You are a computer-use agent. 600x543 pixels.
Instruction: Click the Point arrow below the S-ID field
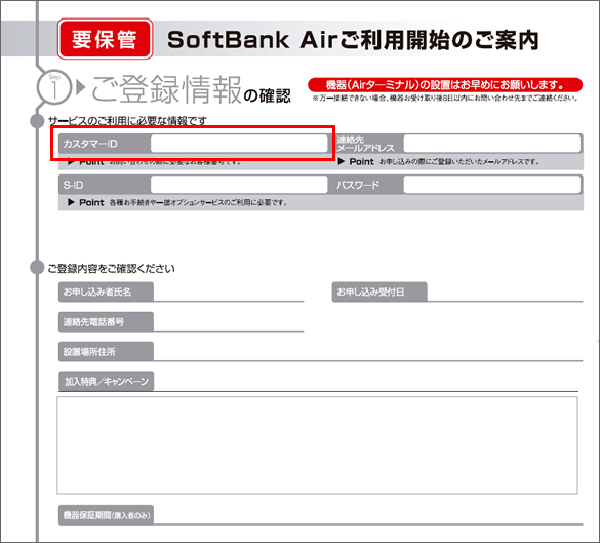70,202
